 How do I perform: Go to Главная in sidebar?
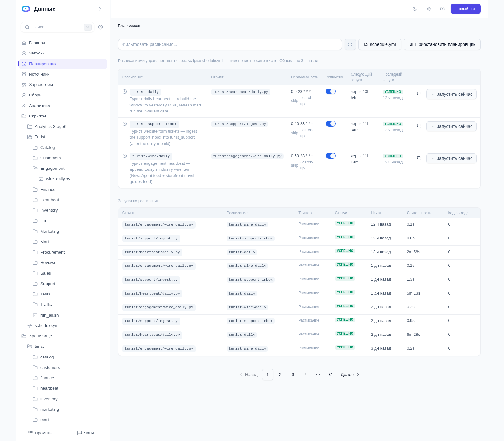(63, 43)
